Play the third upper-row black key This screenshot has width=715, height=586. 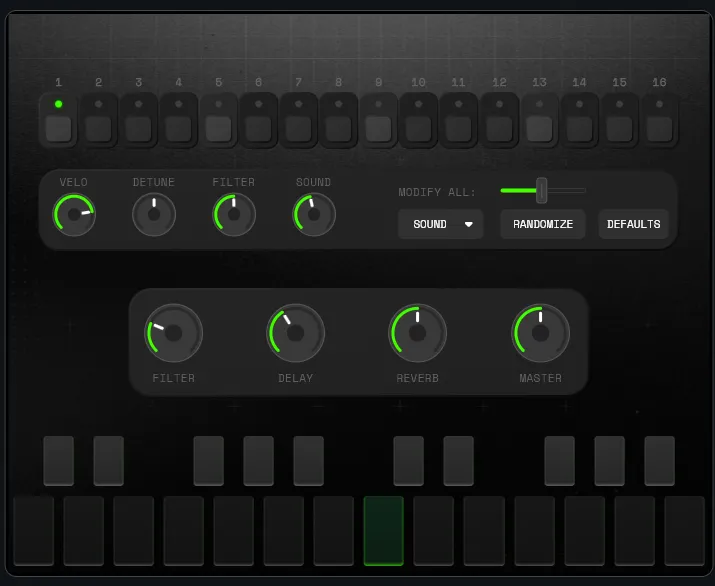coord(208,461)
